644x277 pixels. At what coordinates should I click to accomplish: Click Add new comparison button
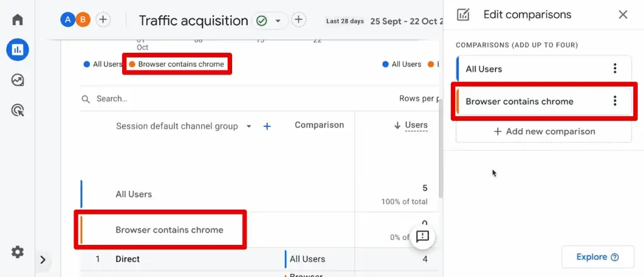point(544,131)
